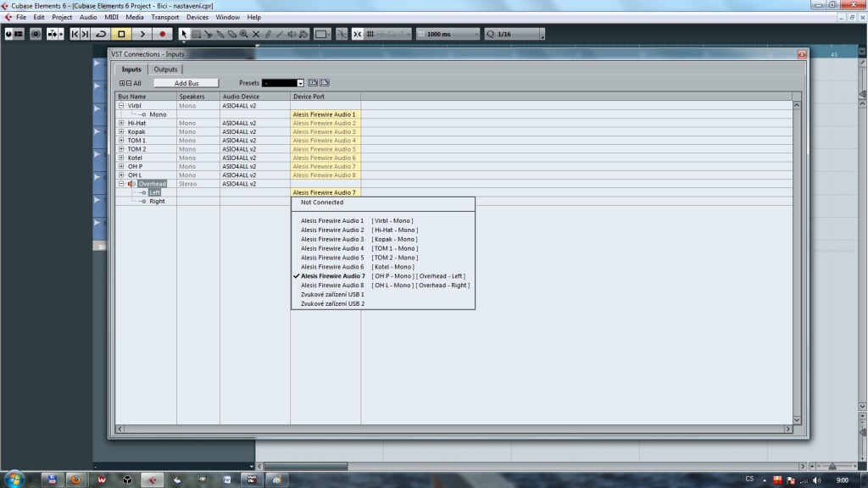Toggle the Snap on/off button
Viewport: 868px width, 488px height.
point(357,34)
